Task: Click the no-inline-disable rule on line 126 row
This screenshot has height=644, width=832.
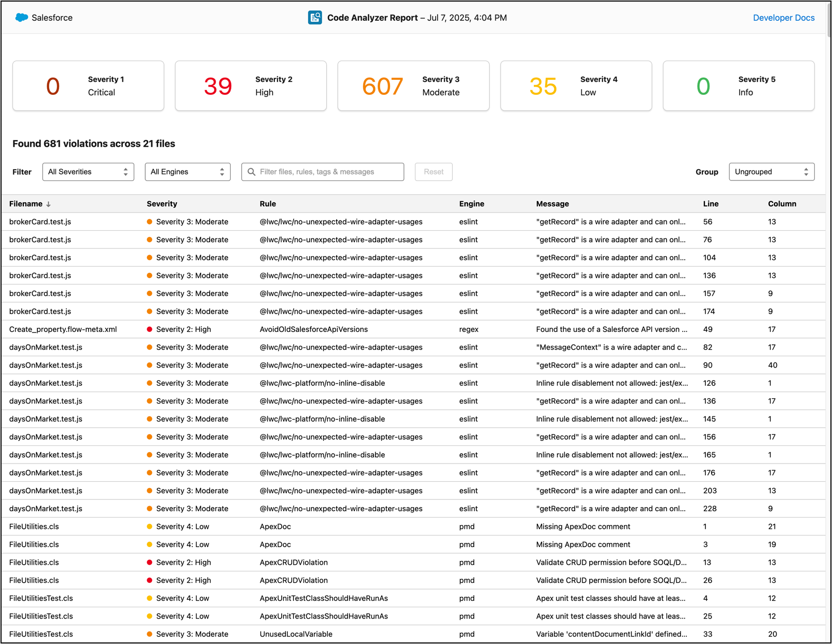Action: 322,383
